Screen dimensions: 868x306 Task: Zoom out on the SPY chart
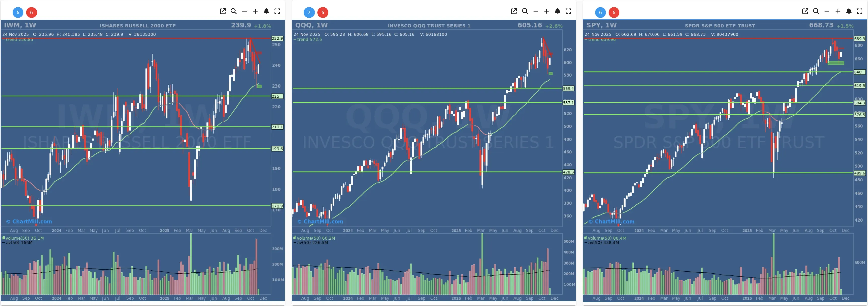[x=827, y=11]
